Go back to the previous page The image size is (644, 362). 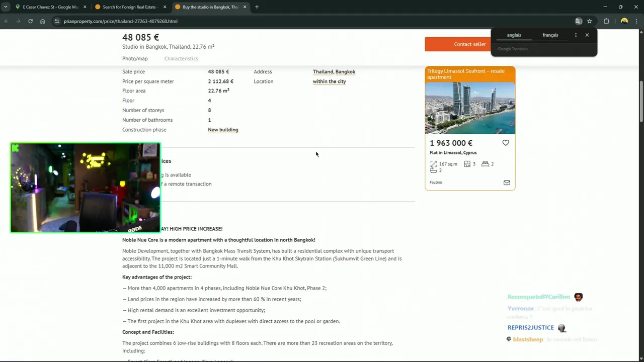pyautogui.click(x=7, y=21)
